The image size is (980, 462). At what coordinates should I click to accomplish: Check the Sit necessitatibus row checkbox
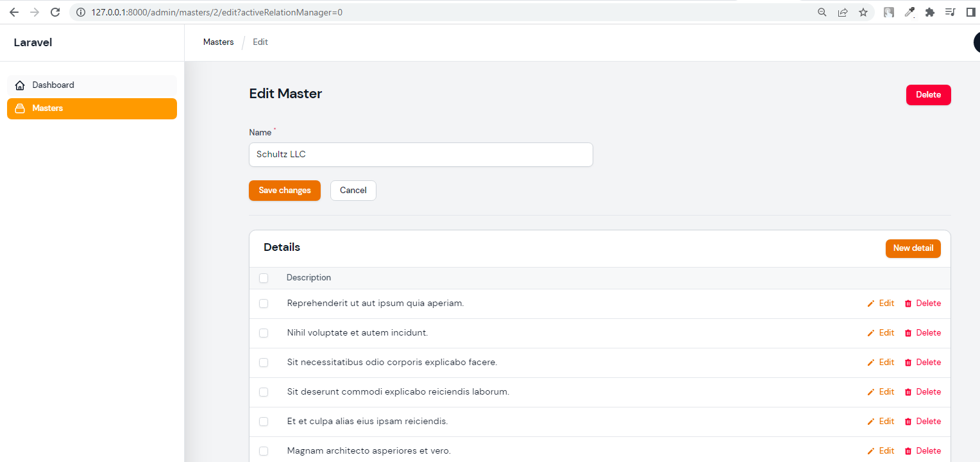pos(264,363)
